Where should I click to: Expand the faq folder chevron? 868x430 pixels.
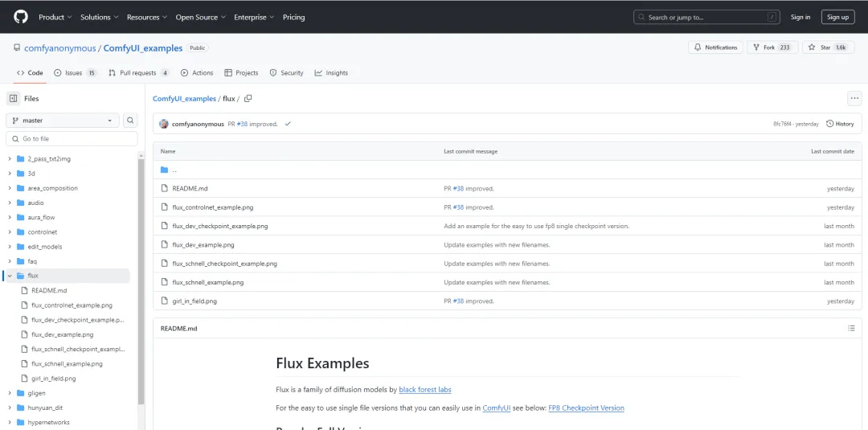point(10,261)
